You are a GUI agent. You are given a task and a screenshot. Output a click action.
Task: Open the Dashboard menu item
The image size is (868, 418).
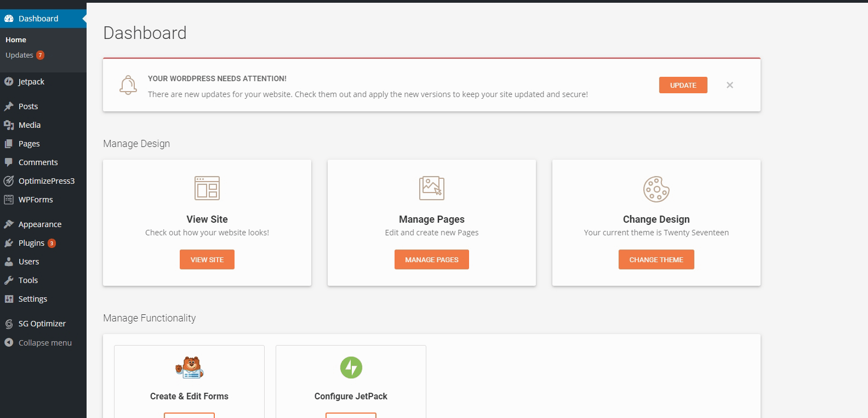(x=43, y=18)
